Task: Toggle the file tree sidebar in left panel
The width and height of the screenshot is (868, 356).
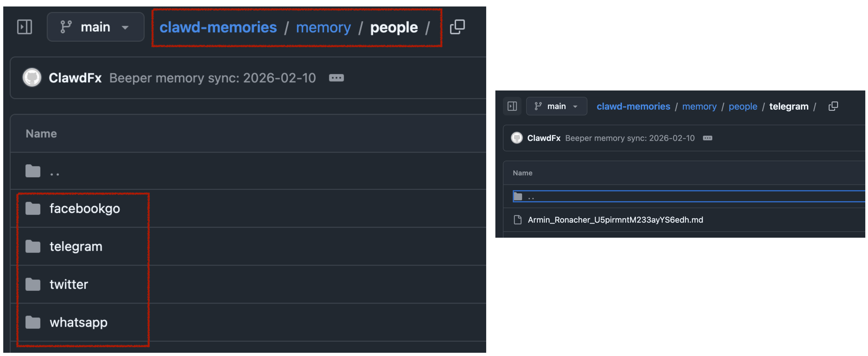Action: (x=24, y=27)
